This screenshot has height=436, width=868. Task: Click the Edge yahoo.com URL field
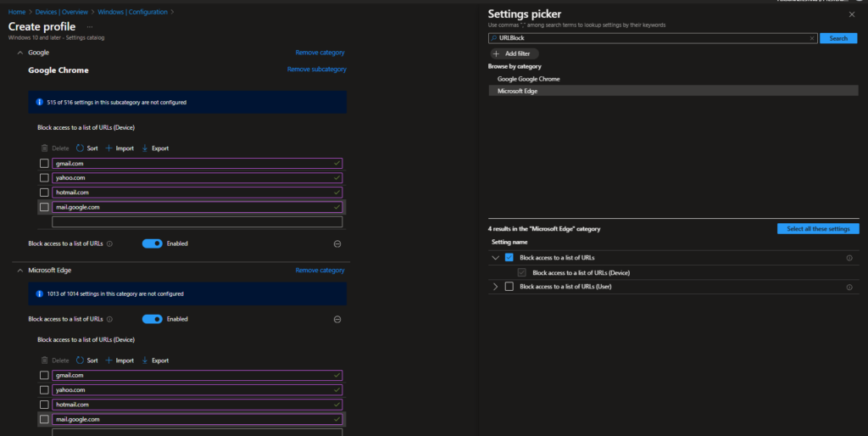click(197, 390)
